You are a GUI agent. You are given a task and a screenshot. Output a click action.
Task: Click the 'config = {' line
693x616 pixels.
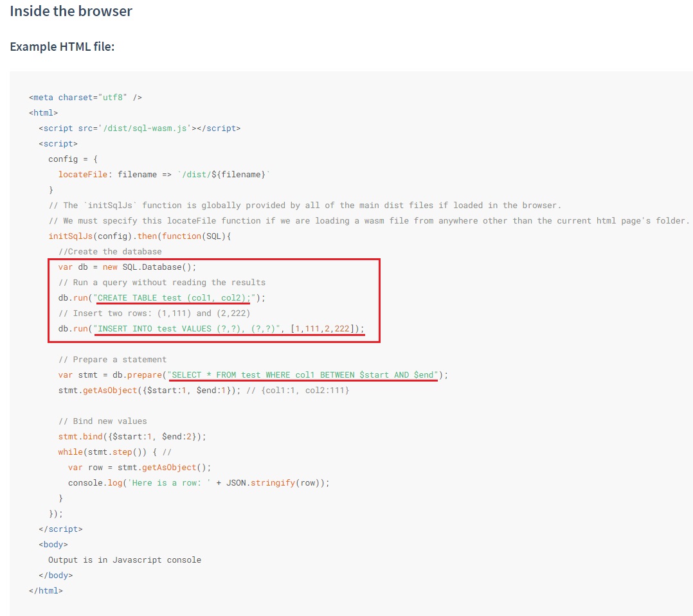click(x=73, y=159)
